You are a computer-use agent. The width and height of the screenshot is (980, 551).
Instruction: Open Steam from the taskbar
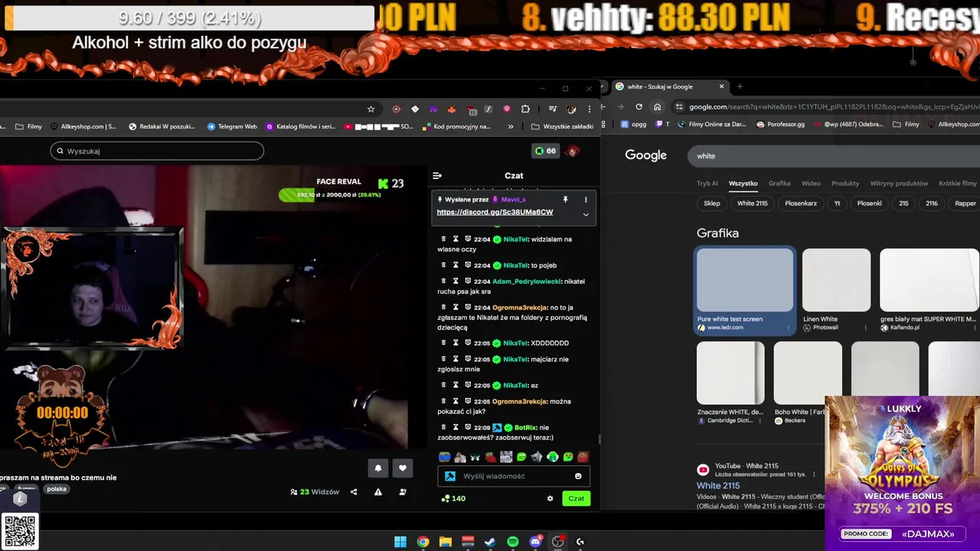[490, 542]
